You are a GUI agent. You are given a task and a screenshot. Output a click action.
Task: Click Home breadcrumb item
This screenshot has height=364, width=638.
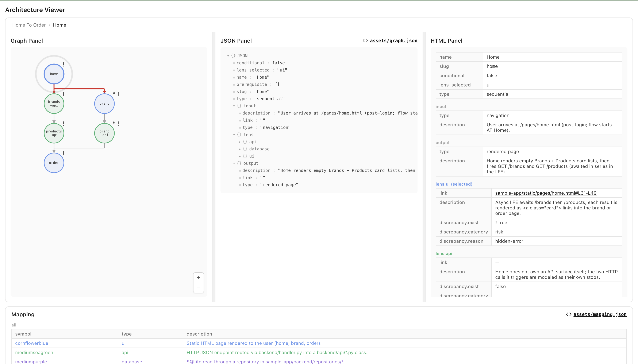click(59, 25)
